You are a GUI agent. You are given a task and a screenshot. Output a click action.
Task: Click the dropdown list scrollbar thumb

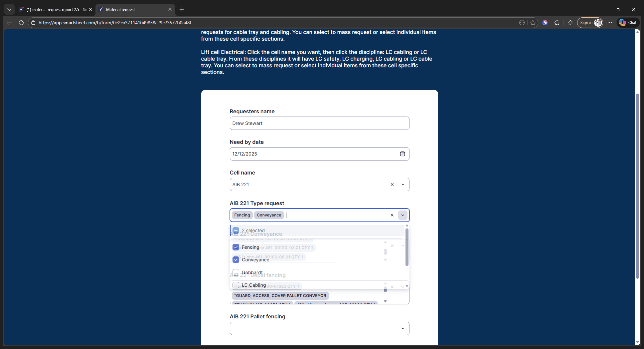[407, 247]
